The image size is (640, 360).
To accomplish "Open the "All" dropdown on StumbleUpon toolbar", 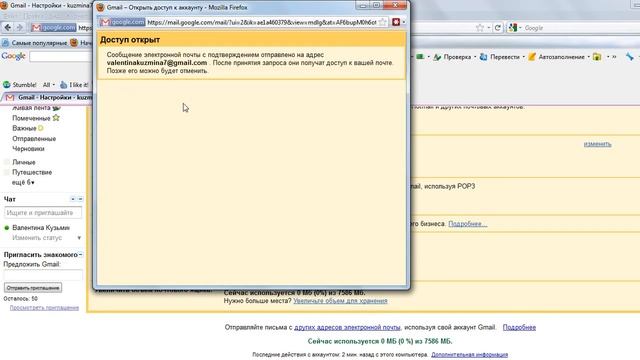I will [x=49, y=85].
